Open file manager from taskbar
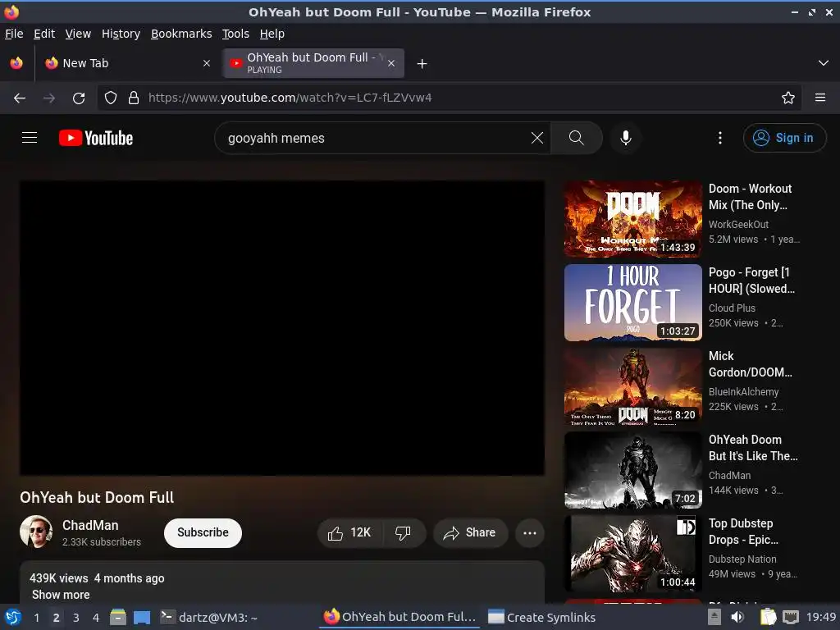The width and height of the screenshot is (840, 630). tap(118, 617)
